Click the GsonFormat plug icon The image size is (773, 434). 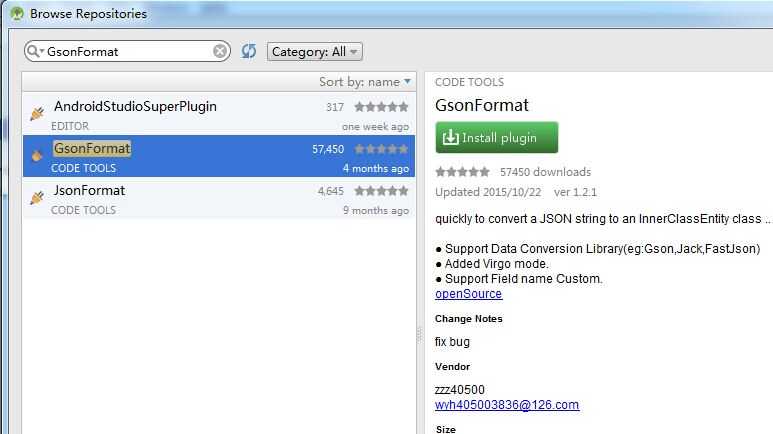(37, 155)
